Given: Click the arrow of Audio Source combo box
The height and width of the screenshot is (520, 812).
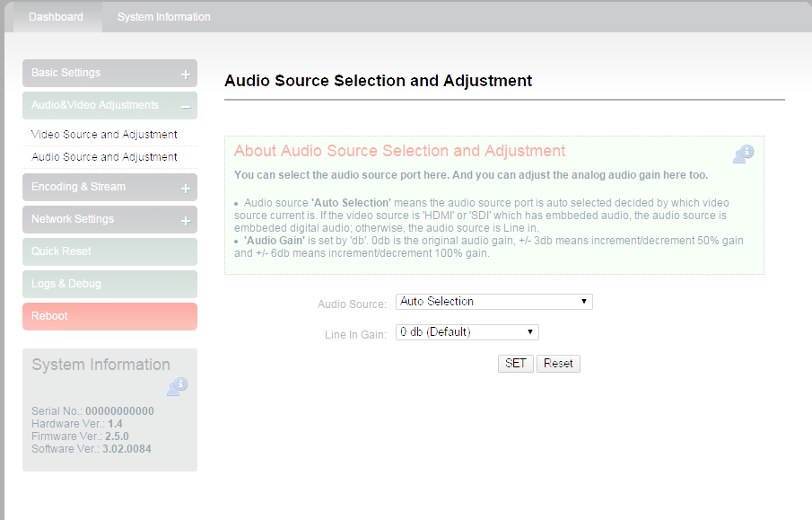Looking at the screenshot, I should pyautogui.click(x=583, y=302).
